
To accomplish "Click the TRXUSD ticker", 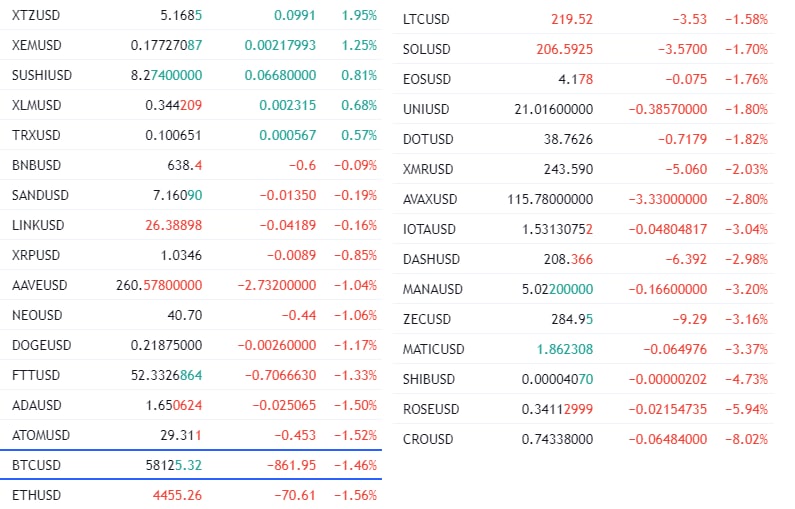I will [36, 135].
